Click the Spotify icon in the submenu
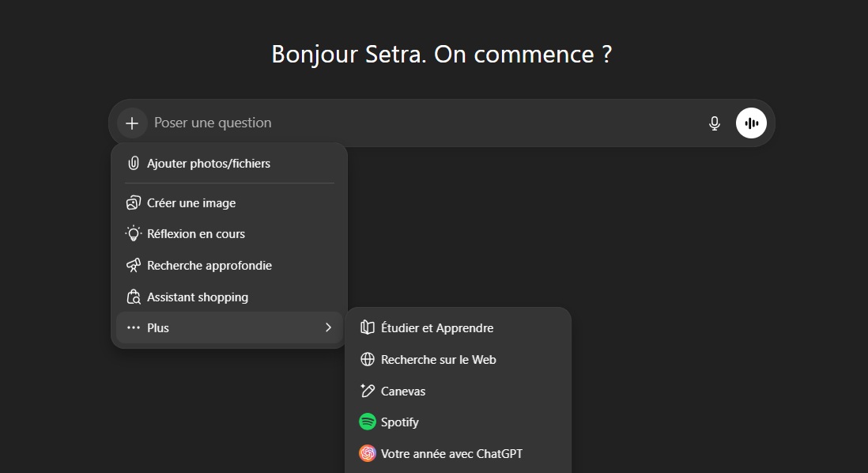The height and width of the screenshot is (473, 868). click(367, 422)
